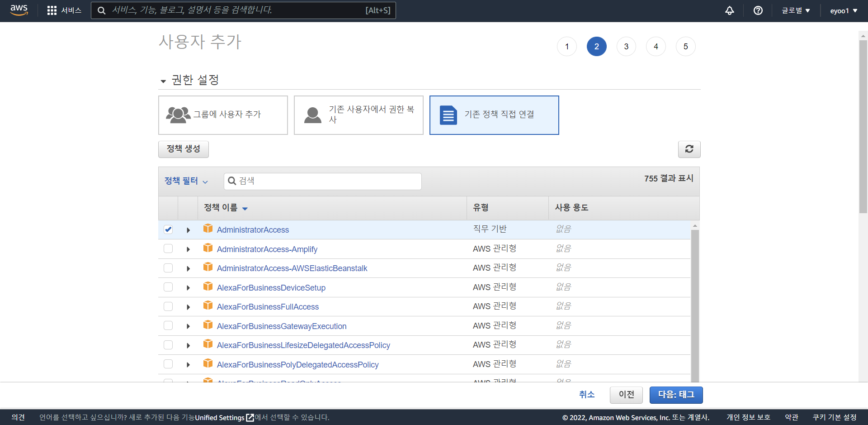Check the AlexaForBusinessLifesizeDelegatedAccessPolicy checkbox
Image resolution: width=868 pixels, height=425 pixels.
[168, 345]
